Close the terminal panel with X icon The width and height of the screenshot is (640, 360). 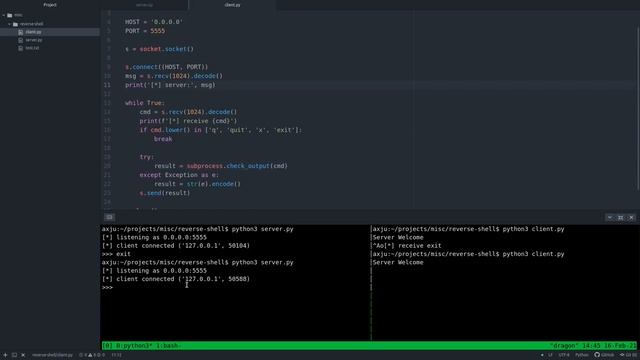point(631,218)
